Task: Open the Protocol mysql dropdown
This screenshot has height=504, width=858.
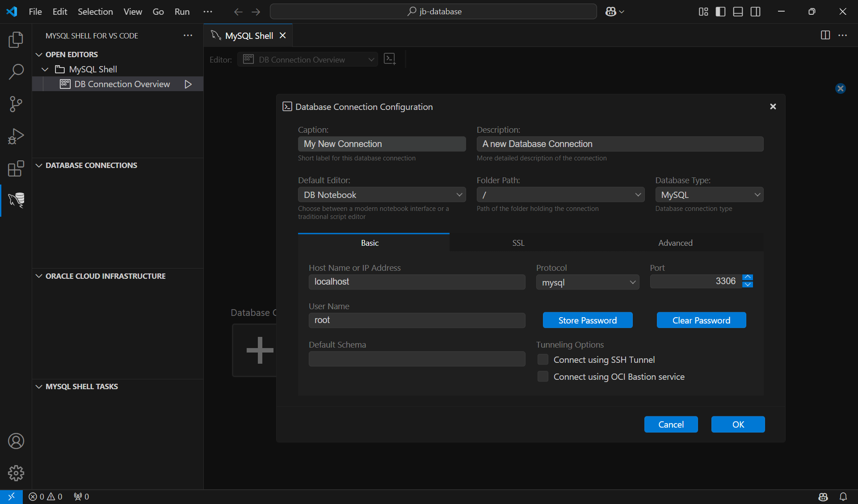Action: click(x=587, y=282)
